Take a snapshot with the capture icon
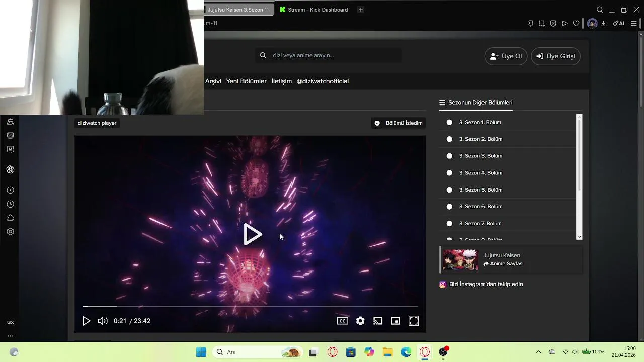Screen dimensions: 644x362 point(542,23)
